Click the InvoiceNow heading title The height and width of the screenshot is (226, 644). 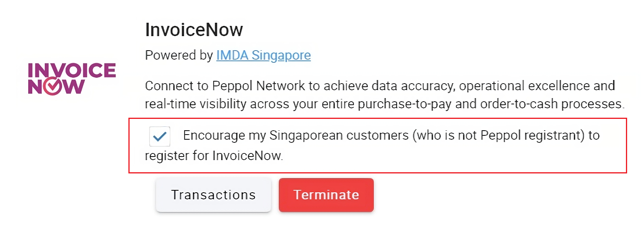click(194, 30)
